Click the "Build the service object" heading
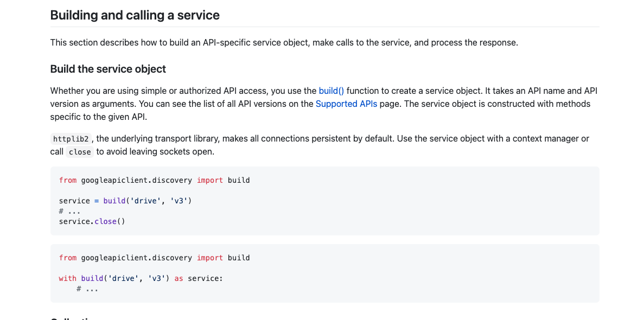The width and height of the screenshot is (644, 320). (x=108, y=69)
